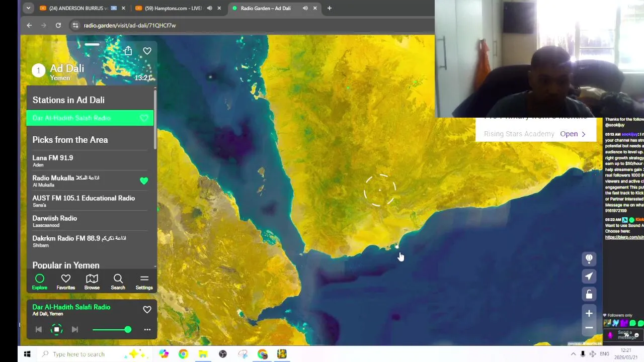Click the Open link for Rising Stars Academy
This screenshot has width=644, height=362.
pos(573,134)
